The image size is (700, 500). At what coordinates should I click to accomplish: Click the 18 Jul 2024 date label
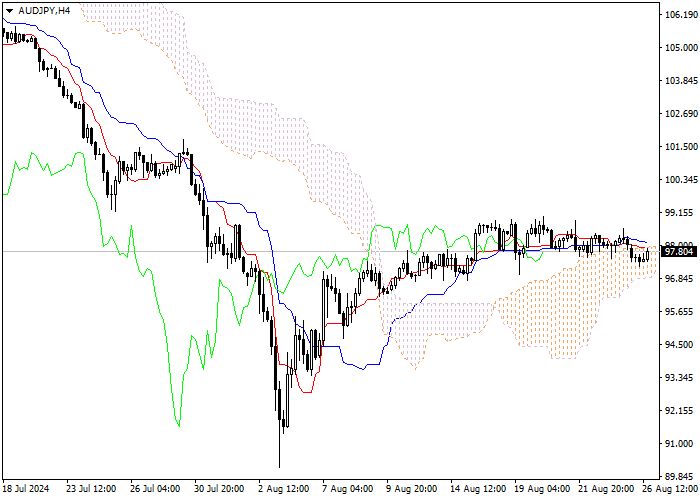pyautogui.click(x=26, y=489)
